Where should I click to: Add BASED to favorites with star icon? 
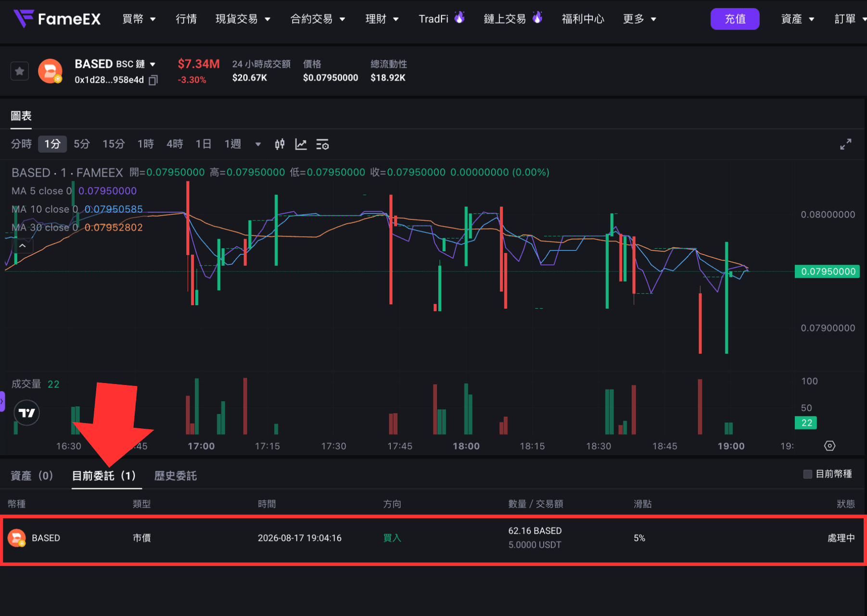tap(20, 71)
